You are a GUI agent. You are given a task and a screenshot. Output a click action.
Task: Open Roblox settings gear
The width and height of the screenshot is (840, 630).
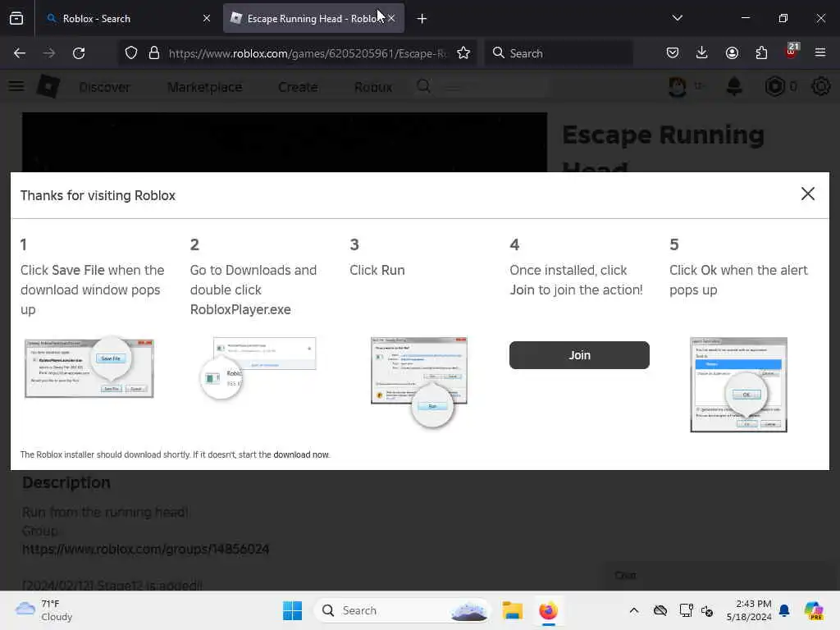pos(820,86)
